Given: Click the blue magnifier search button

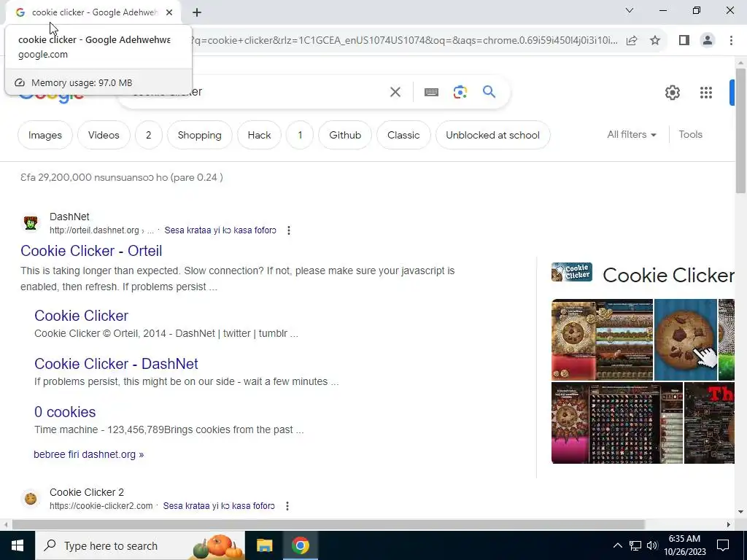Looking at the screenshot, I should (489, 91).
